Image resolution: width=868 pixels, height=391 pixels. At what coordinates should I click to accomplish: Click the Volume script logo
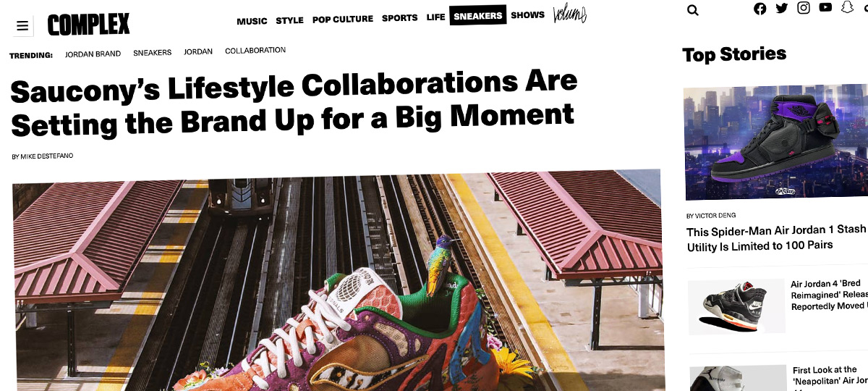pos(569,14)
